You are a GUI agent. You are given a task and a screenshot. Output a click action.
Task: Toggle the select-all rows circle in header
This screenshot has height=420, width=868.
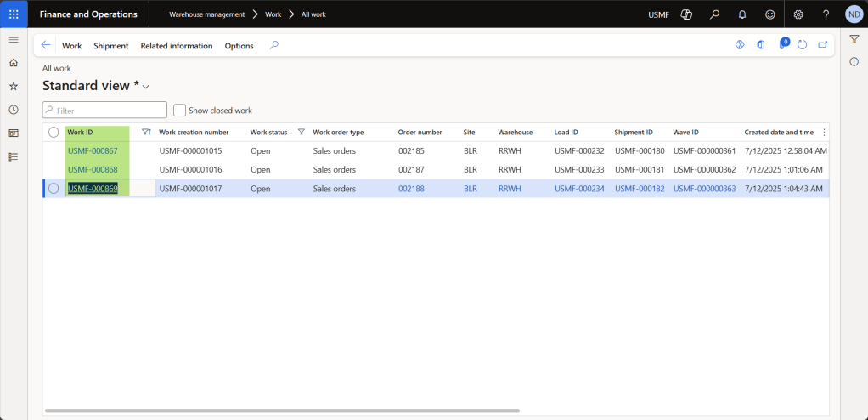pos(54,133)
